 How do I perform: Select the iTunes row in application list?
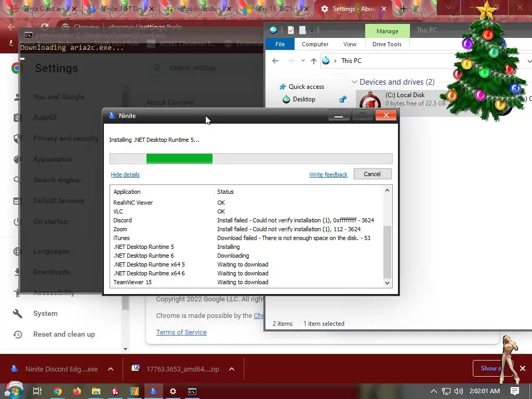[247, 238]
